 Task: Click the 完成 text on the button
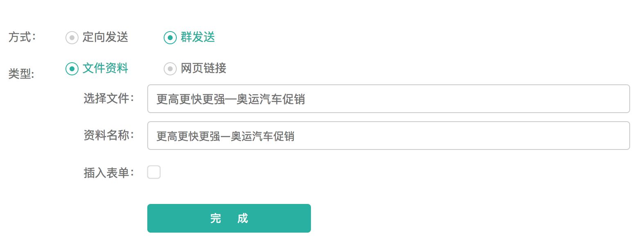point(229,218)
